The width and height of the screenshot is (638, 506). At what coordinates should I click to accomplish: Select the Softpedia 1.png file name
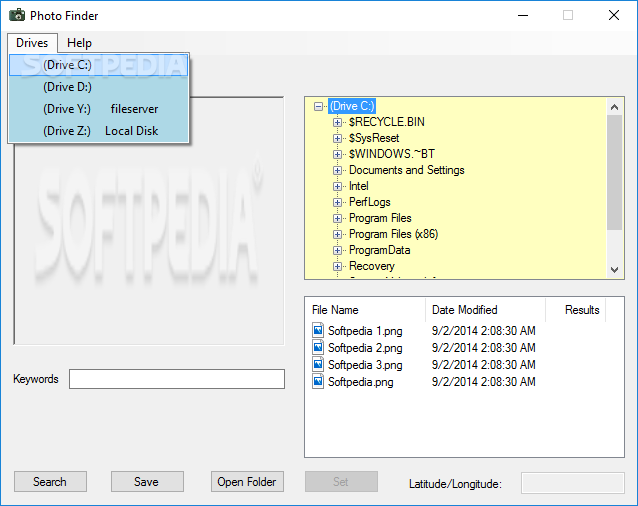click(365, 331)
